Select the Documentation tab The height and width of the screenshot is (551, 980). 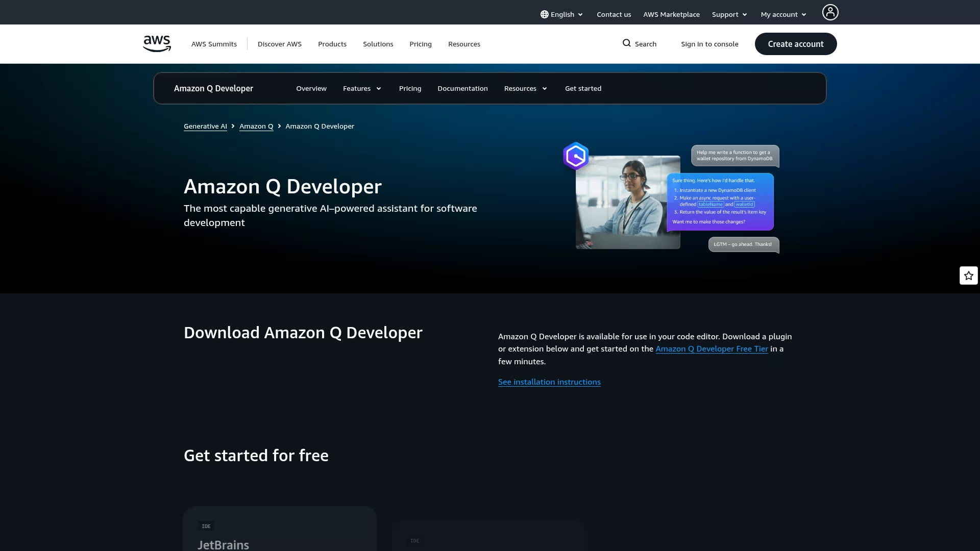pyautogui.click(x=462, y=88)
